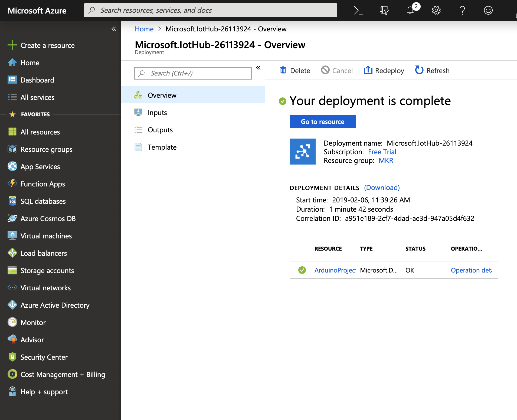Open Cloud Shell from the top bar
The image size is (517, 420).
[x=358, y=10]
